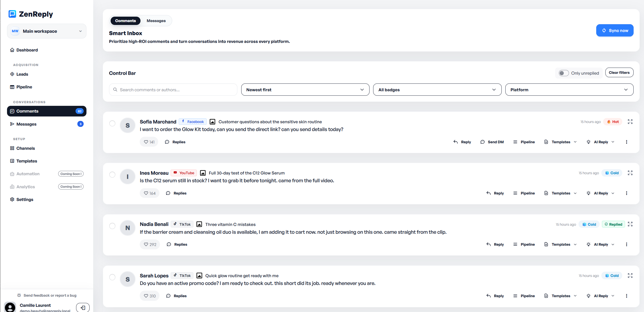Click Sofia Marchand's avatar letter S

point(128,125)
